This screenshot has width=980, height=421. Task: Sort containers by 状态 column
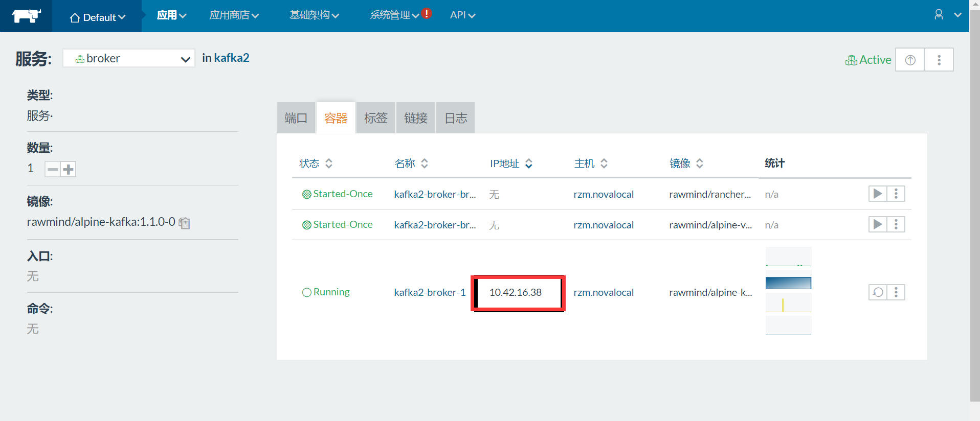(316, 163)
